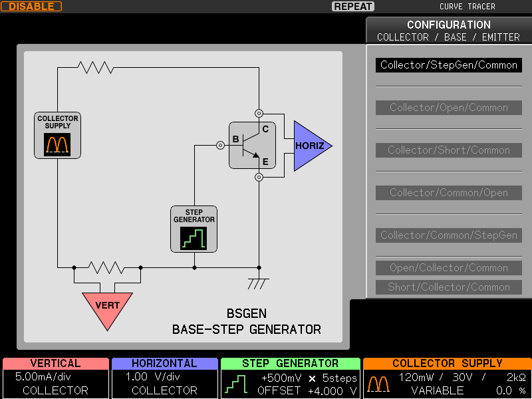Image resolution: width=532 pixels, height=399 pixels.
Task: Click the 5steps count value
Action: click(340, 378)
